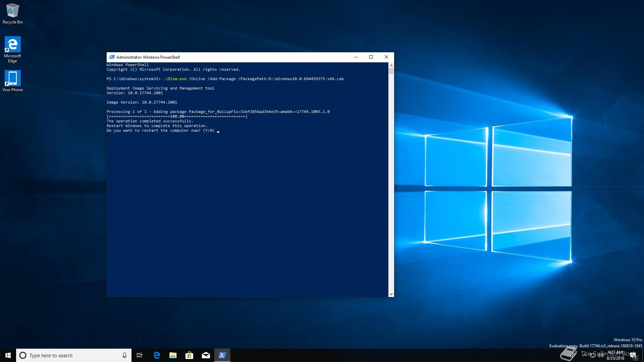Select the Microsoft Edge desktop shortcut

pyautogui.click(x=12, y=50)
